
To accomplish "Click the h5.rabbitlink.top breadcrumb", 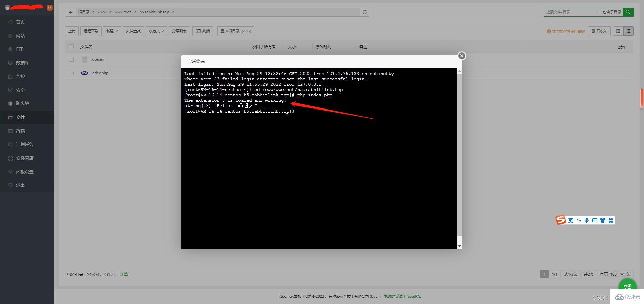I will 154,12.
